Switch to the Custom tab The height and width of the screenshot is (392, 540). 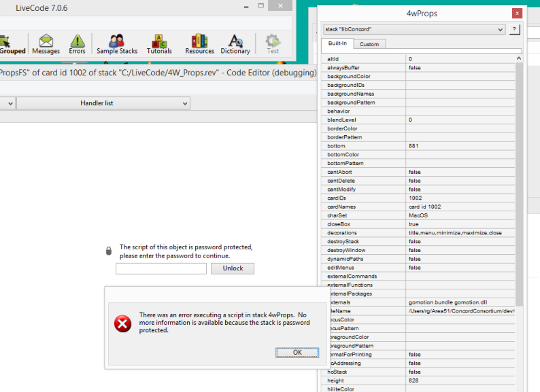tap(369, 44)
